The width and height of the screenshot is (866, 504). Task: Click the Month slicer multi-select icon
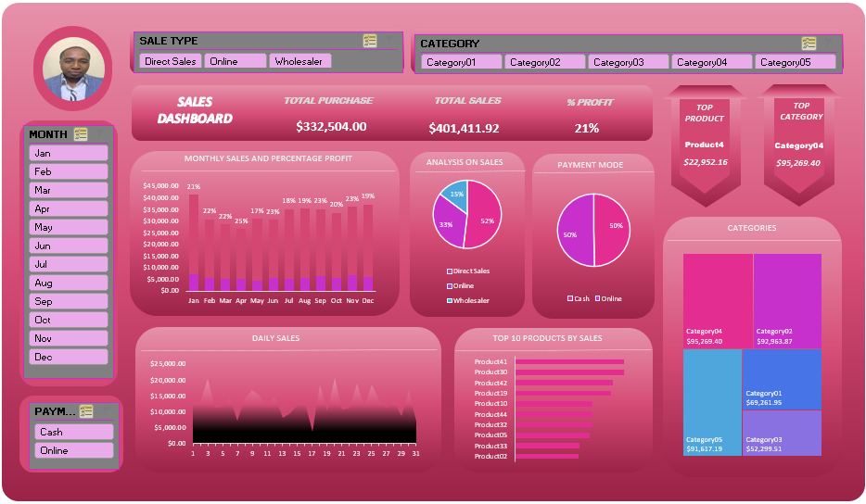(x=81, y=134)
